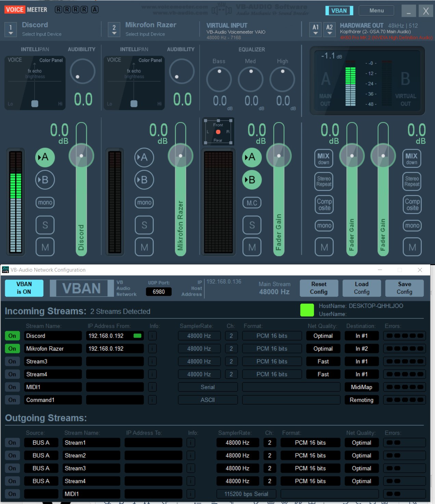Click Discord strip gain fader knob
The width and height of the screenshot is (435, 504).
click(x=81, y=156)
